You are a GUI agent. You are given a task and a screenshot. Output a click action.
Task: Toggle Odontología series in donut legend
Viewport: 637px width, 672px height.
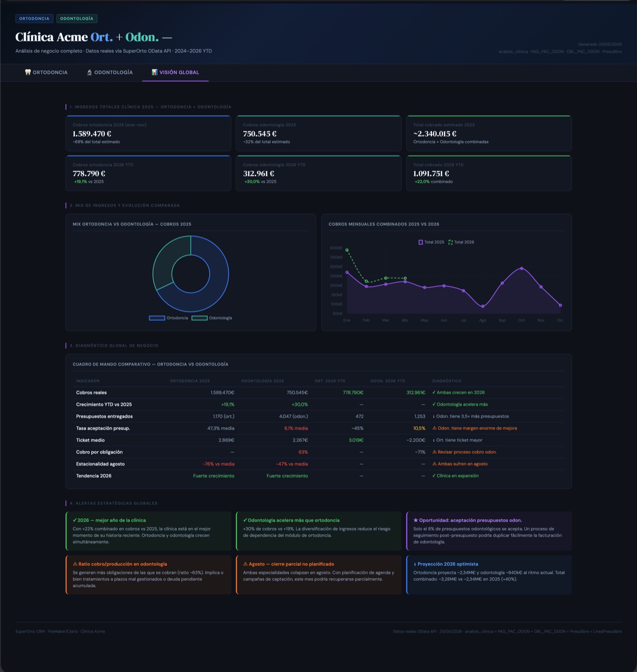click(212, 318)
